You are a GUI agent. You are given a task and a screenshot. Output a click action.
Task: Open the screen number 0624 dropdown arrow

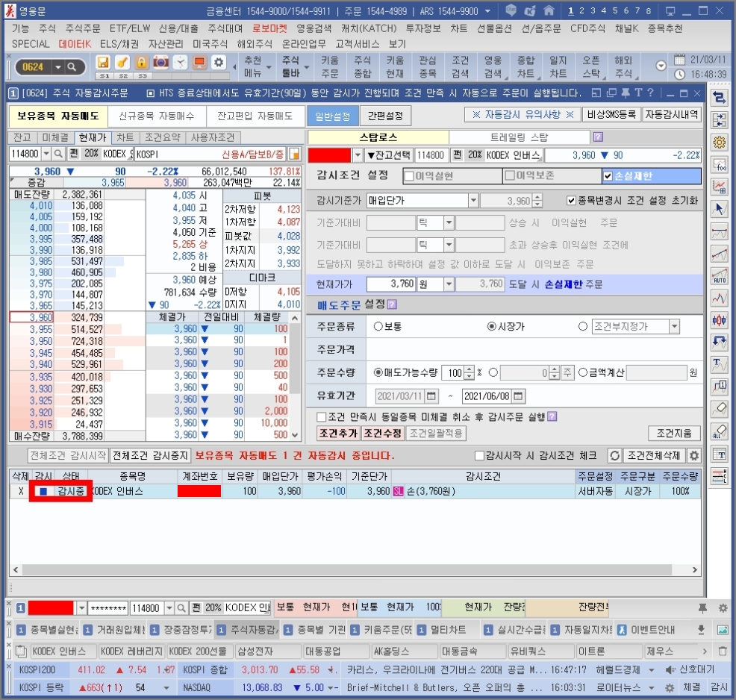coord(57,67)
